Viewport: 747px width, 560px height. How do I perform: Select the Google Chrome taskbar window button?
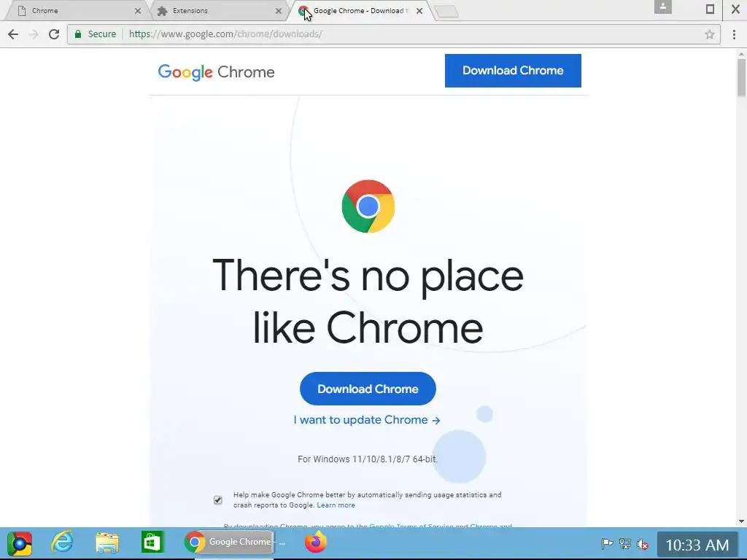pos(228,542)
